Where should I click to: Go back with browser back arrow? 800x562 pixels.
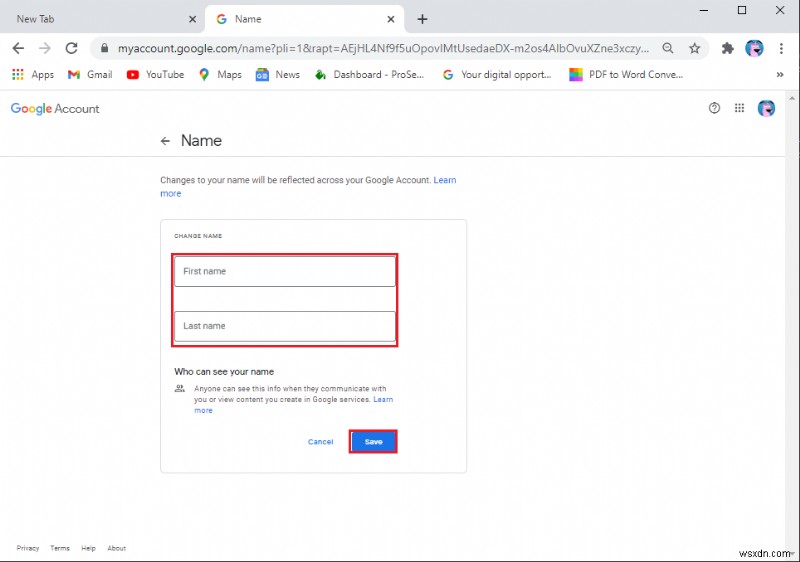tap(18, 48)
